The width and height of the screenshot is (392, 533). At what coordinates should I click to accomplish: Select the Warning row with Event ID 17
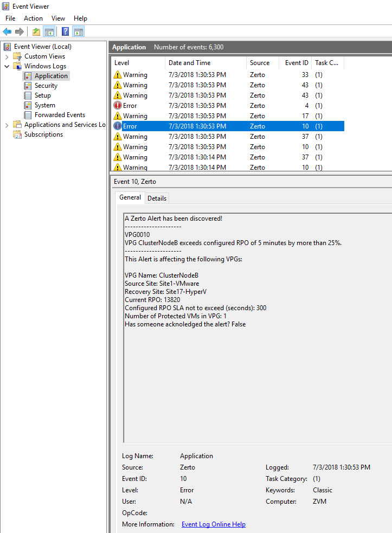click(x=228, y=116)
